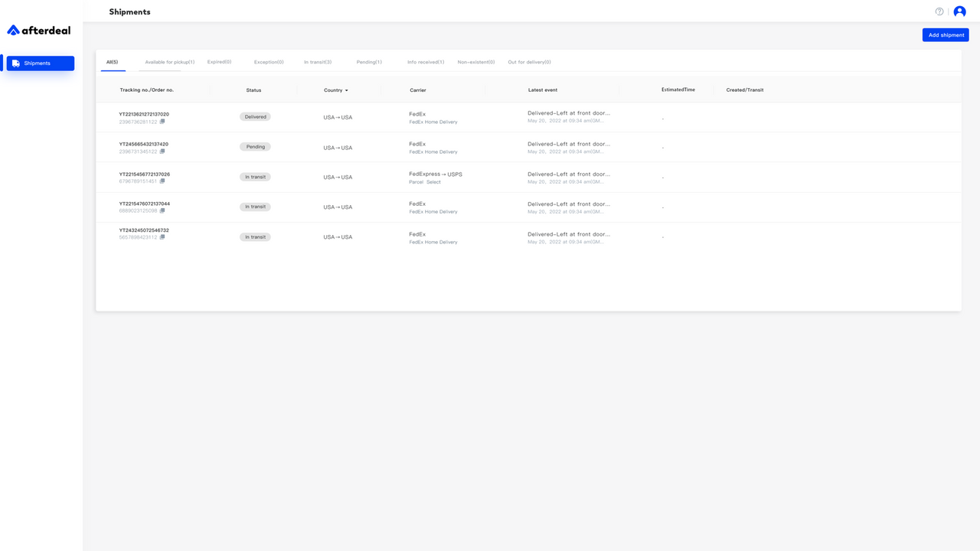This screenshot has height=551, width=980.
Task: Copy order number 6796789151451
Action: pos(162,181)
